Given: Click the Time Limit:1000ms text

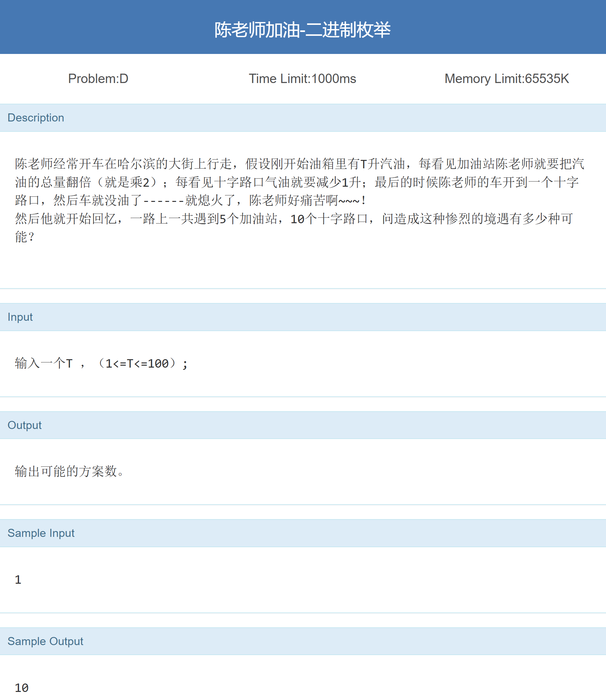Looking at the screenshot, I should point(302,79).
